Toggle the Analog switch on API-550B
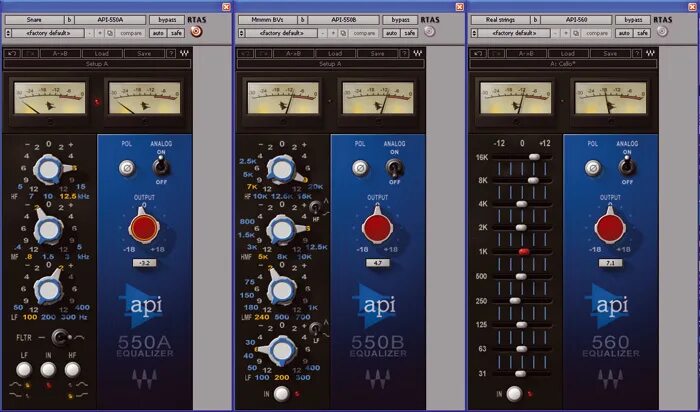 [394, 166]
